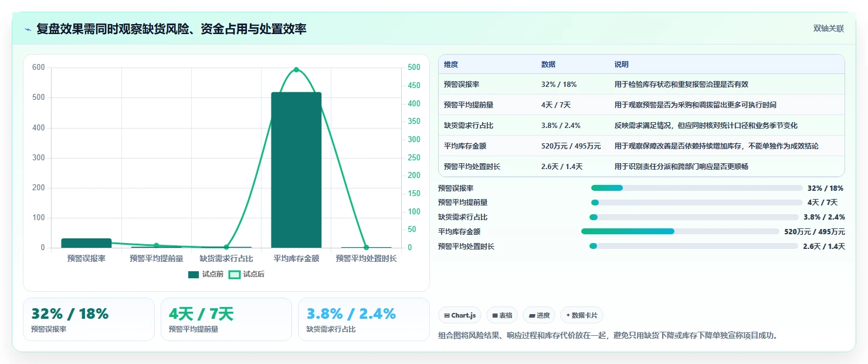Image resolution: width=868 pixels, height=364 pixels.
Task: Click the line peak point over 平均库存金额
Action: point(296,69)
